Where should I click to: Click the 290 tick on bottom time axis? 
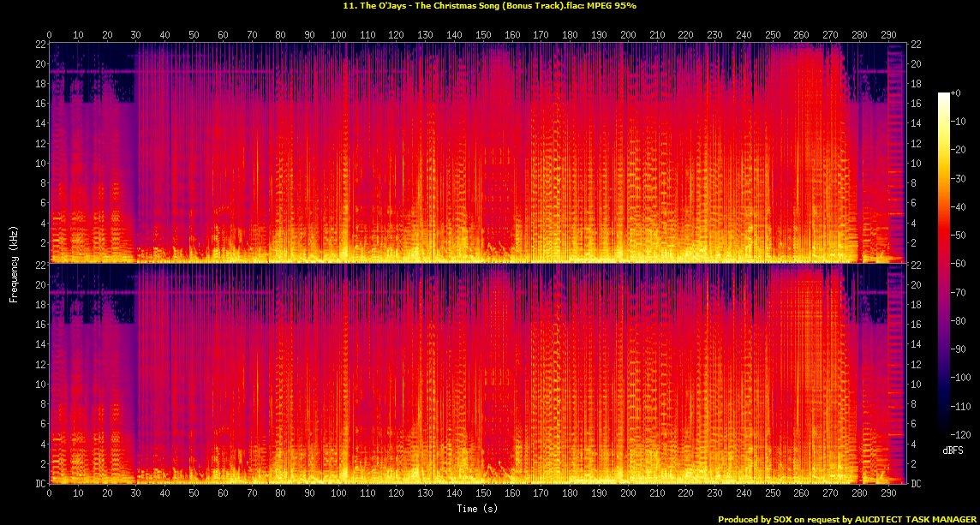point(889,494)
